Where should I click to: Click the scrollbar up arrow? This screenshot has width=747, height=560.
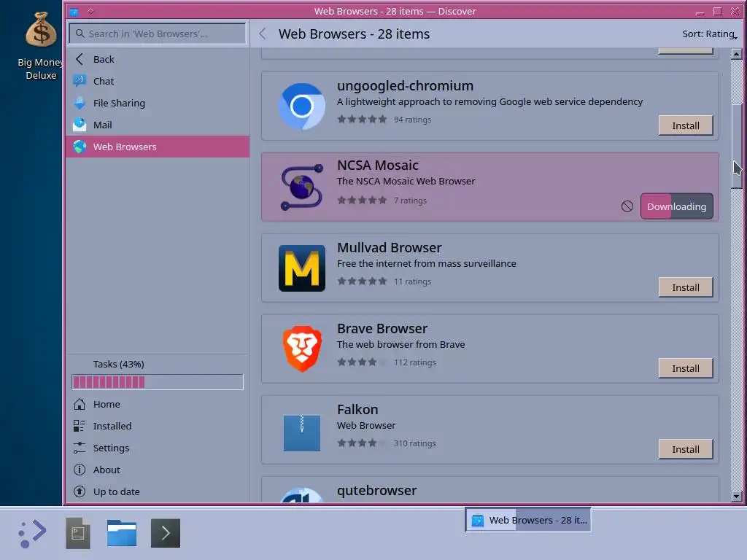[x=736, y=54]
